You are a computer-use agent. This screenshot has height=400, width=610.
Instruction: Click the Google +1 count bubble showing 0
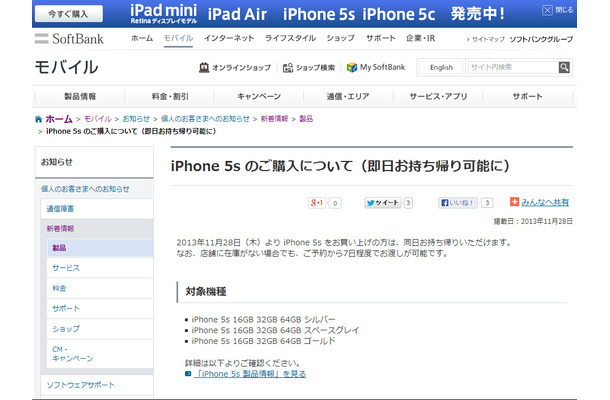click(335, 203)
